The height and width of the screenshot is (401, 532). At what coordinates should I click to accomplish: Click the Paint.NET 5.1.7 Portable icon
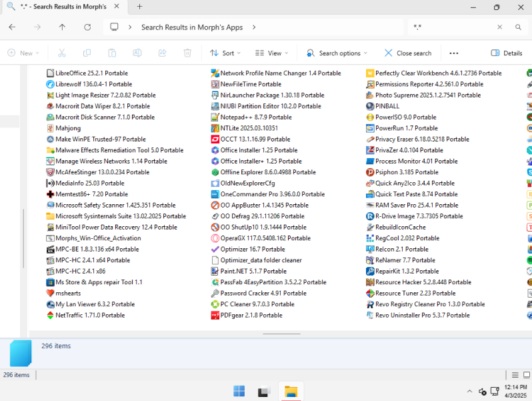(215, 272)
